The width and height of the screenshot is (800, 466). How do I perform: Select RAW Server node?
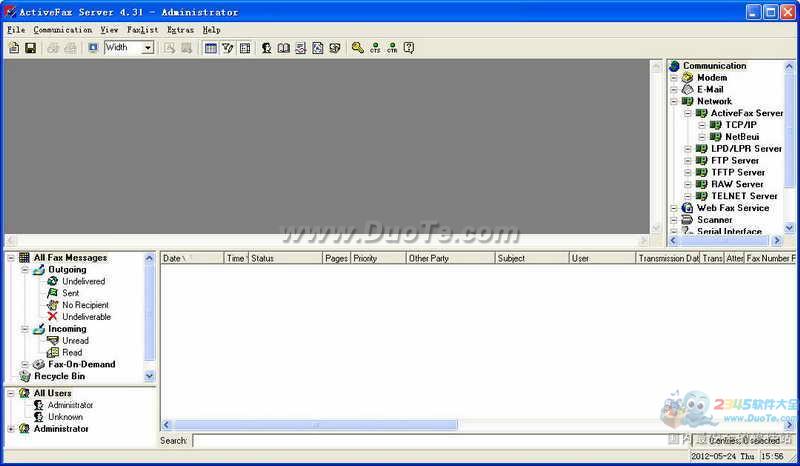(737, 184)
